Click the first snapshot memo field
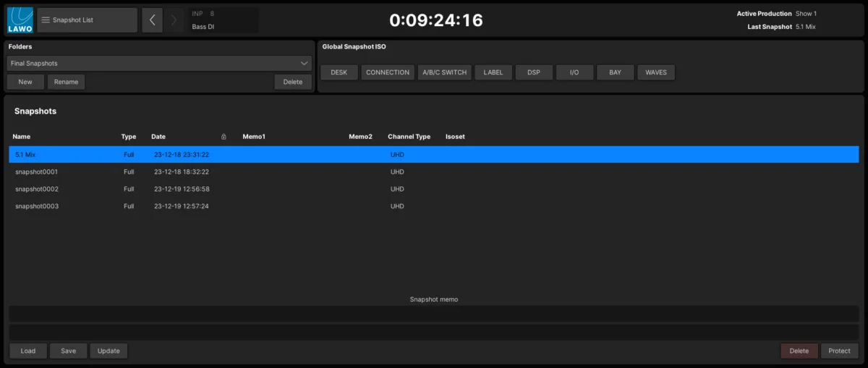This screenshot has height=368, width=868. tap(434, 314)
